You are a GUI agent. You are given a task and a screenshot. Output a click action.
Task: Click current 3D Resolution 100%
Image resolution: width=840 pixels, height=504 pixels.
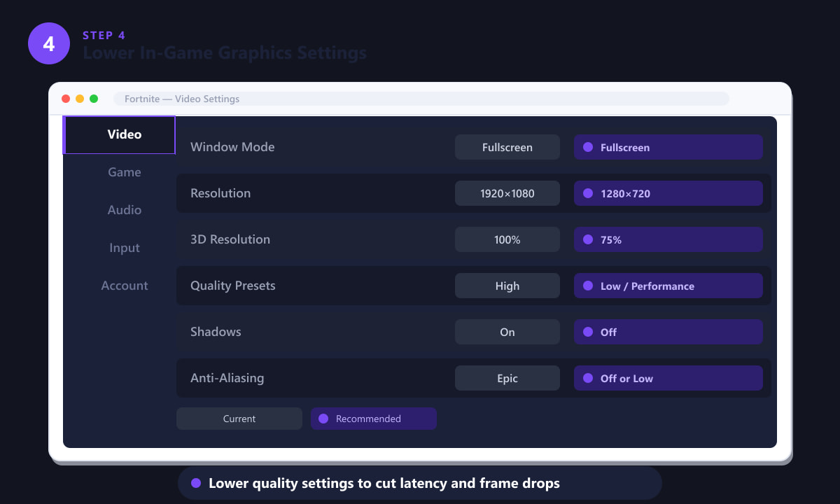[507, 239]
